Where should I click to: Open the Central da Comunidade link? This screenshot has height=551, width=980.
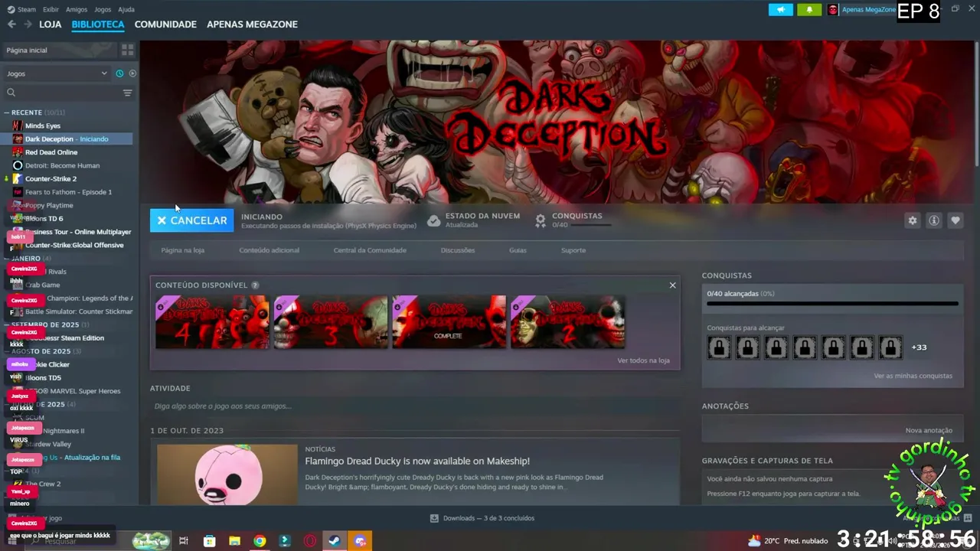pos(370,250)
